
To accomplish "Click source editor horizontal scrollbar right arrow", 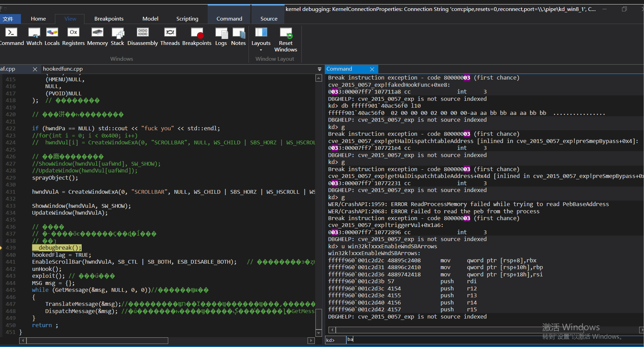I will 311,340.
